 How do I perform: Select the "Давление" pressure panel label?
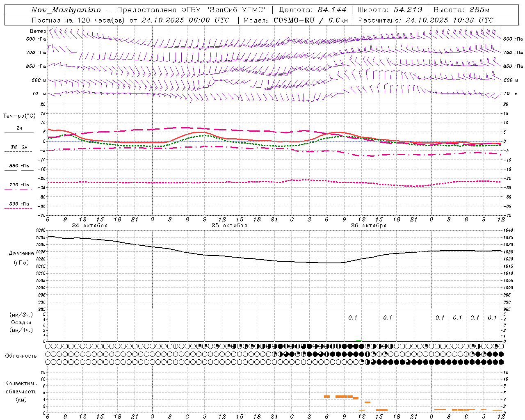(21, 253)
